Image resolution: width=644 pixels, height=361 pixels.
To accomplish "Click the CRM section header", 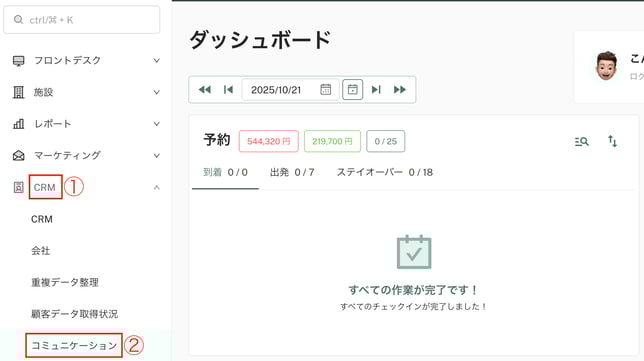I will tap(44, 187).
